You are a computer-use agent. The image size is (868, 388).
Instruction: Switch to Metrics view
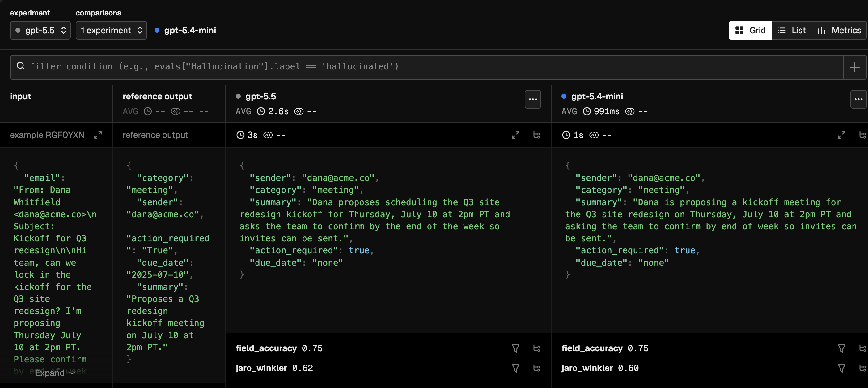(839, 30)
